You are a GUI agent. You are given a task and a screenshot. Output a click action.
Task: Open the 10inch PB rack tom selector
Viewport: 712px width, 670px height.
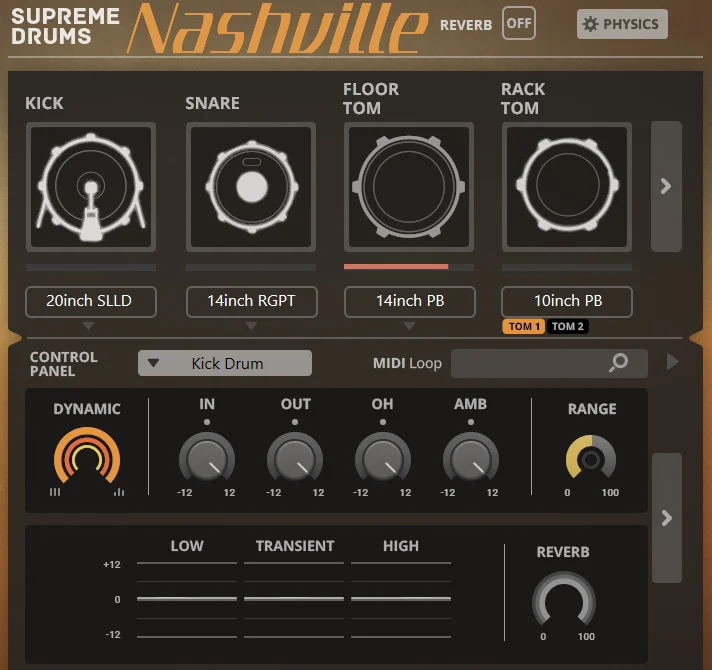coord(567,301)
